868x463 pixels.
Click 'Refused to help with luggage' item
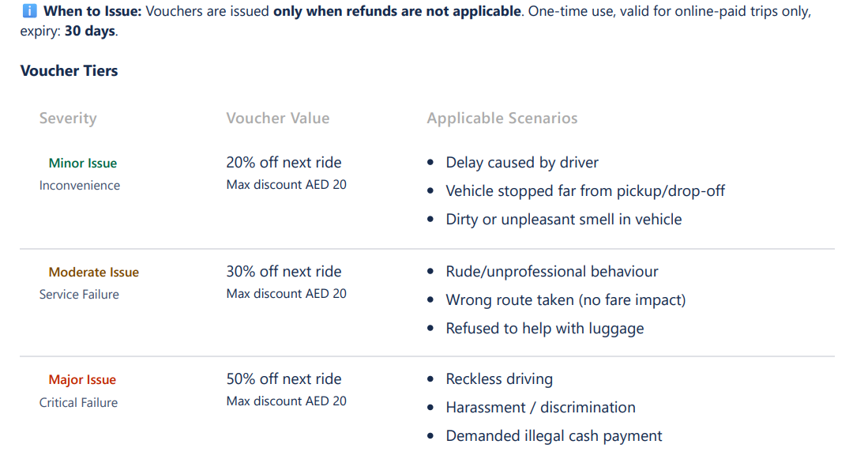[544, 329]
